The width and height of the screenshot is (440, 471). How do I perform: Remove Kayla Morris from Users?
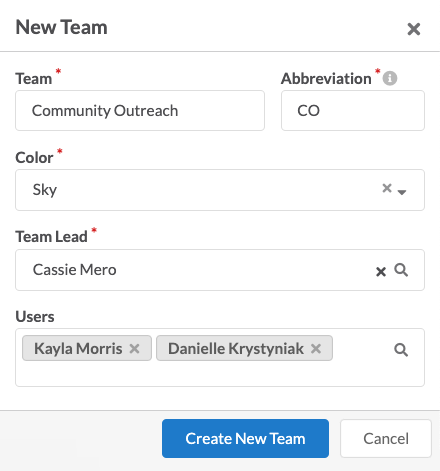[134, 349]
